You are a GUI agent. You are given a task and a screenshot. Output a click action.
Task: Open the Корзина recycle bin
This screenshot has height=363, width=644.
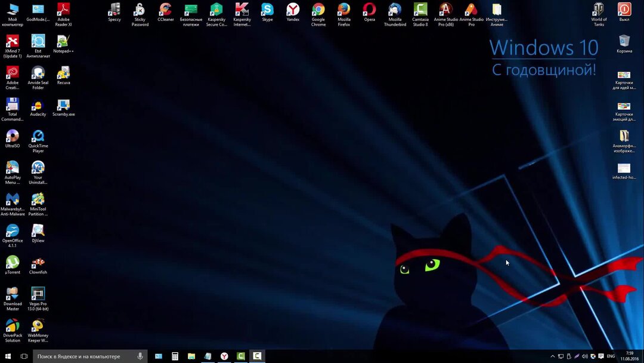[x=624, y=44]
